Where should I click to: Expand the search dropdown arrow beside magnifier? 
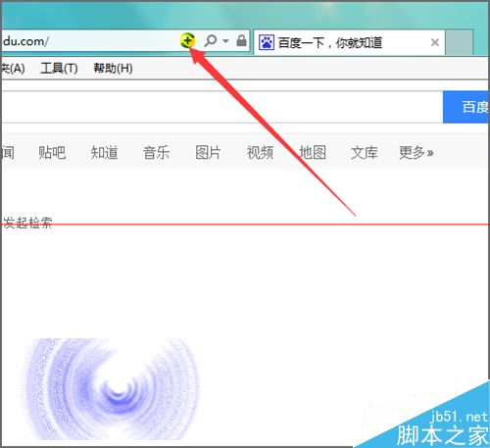(225, 41)
